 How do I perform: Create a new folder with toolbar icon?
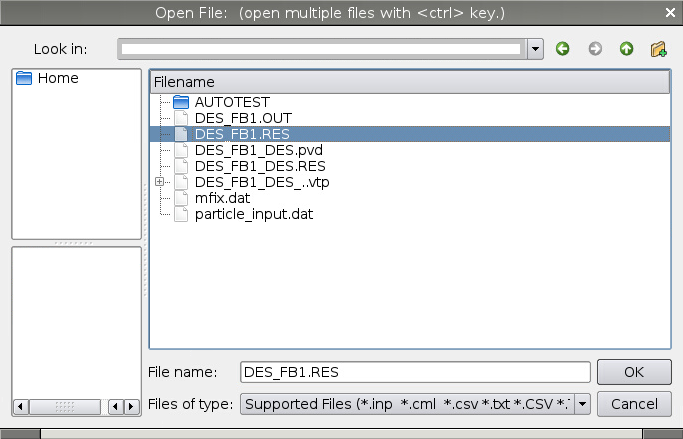[x=658, y=48]
